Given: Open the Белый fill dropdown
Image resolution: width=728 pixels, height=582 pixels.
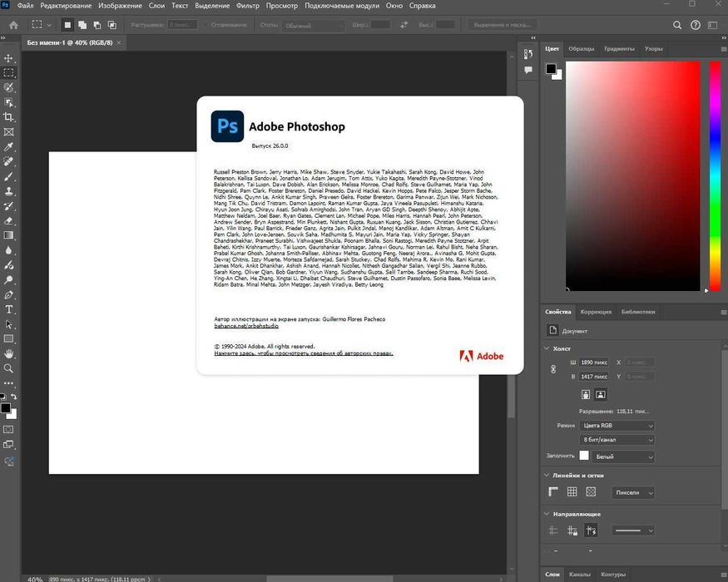Looking at the screenshot, I should pyautogui.click(x=623, y=456).
